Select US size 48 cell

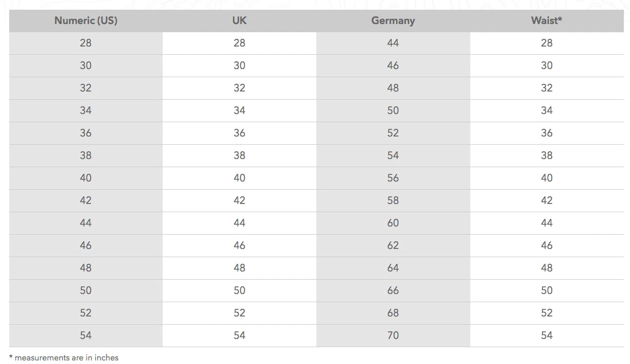(85, 268)
